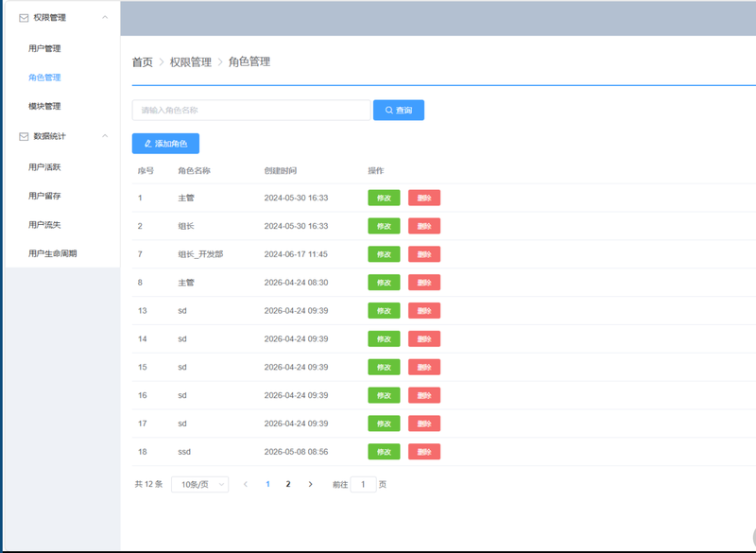Delete role number 15 sd
This screenshot has height=553, width=756.
tap(424, 367)
